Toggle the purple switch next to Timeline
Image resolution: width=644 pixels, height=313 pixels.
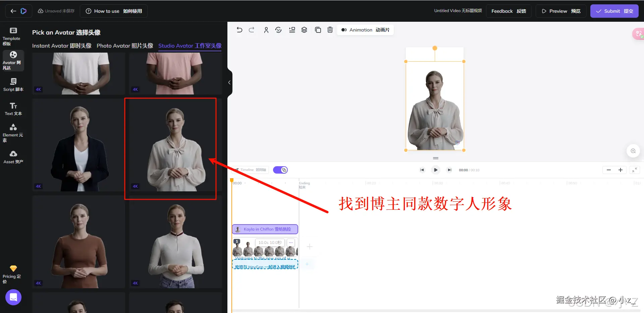click(x=280, y=170)
